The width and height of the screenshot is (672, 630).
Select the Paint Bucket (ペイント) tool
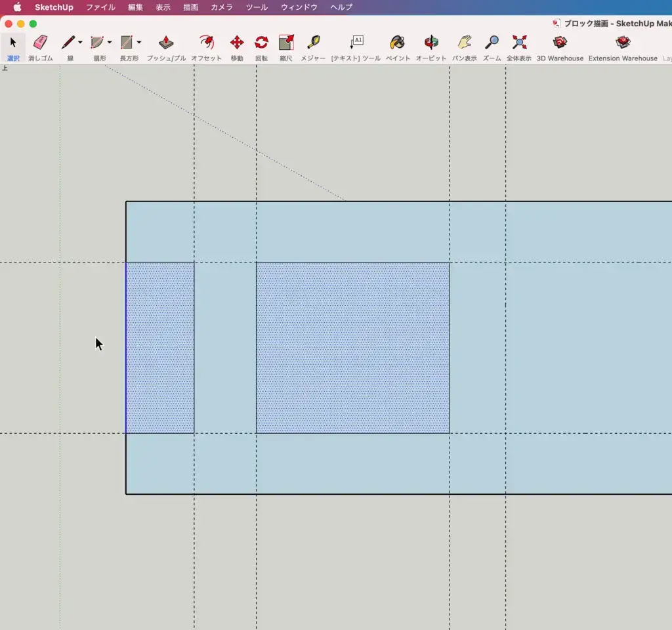(397, 43)
